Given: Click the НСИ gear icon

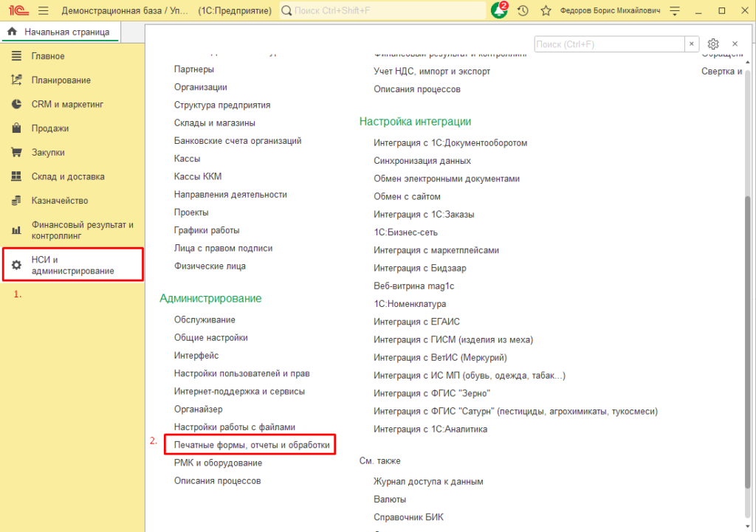Looking at the screenshot, I should pos(16,265).
